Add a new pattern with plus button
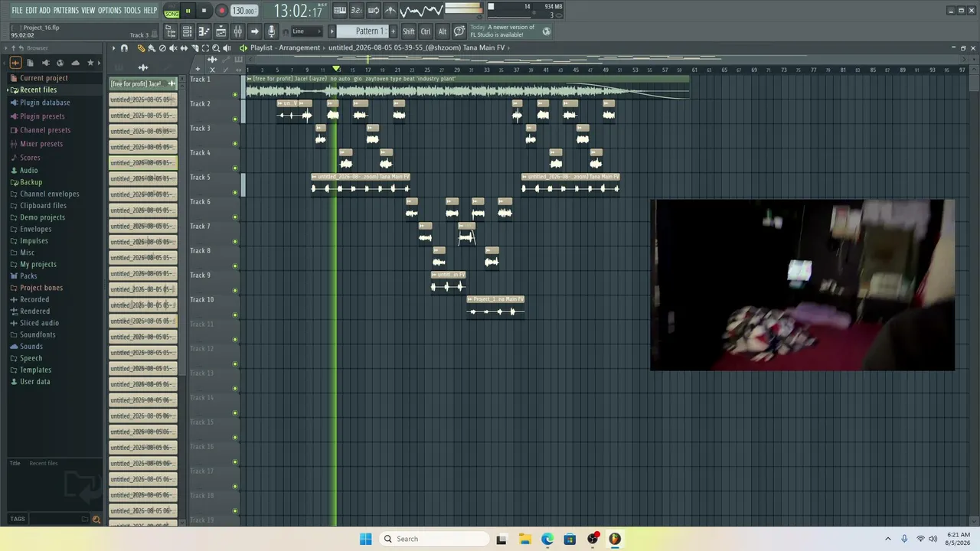Image resolution: width=980 pixels, height=551 pixels. coord(394,31)
